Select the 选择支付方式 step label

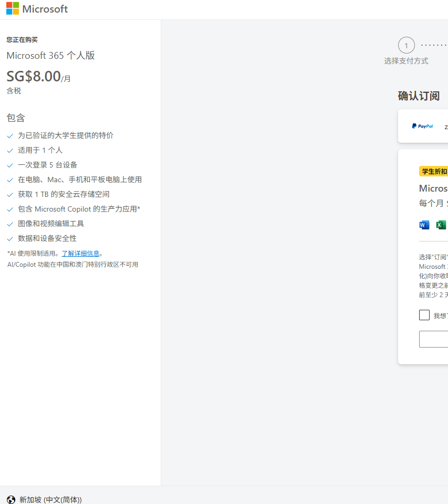406,60
